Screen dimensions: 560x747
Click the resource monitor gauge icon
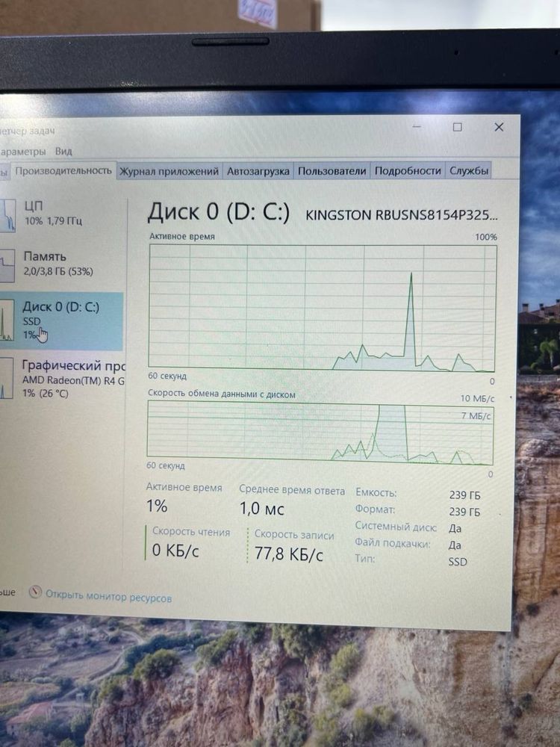pos(35,592)
